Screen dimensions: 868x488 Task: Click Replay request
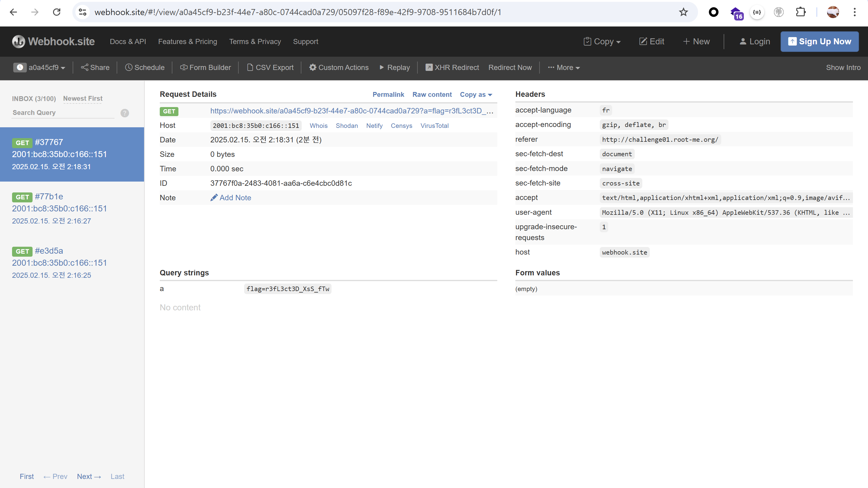click(395, 68)
